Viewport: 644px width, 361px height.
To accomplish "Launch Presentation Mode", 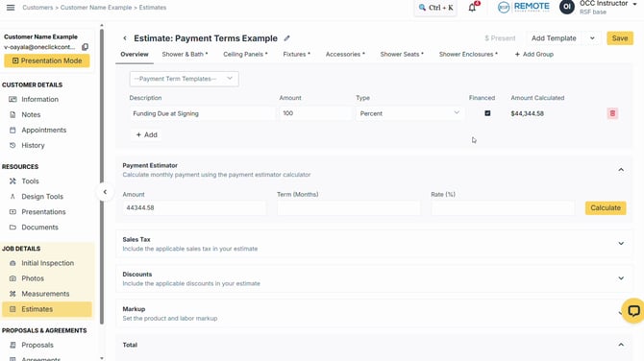I will (47, 60).
